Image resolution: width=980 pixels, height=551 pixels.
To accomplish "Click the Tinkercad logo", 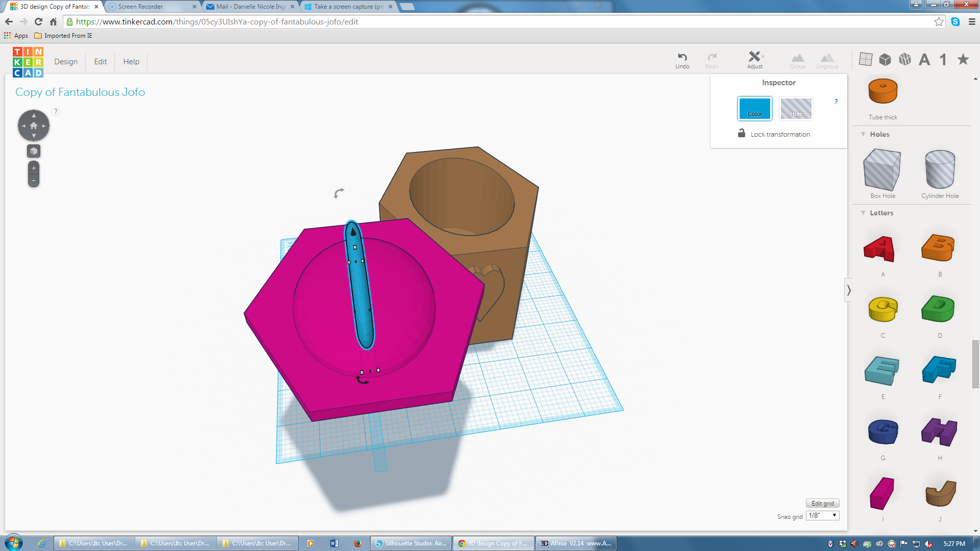I will pos(28,62).
